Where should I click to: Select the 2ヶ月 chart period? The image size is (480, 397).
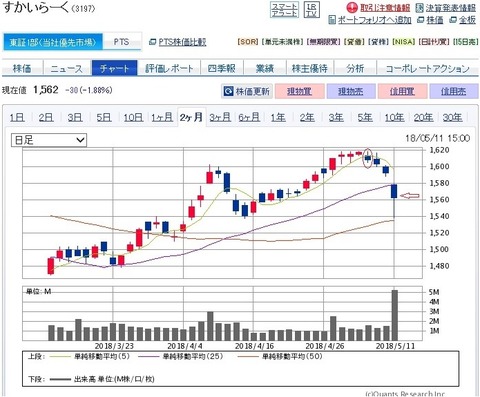click(x=191, y=117)
